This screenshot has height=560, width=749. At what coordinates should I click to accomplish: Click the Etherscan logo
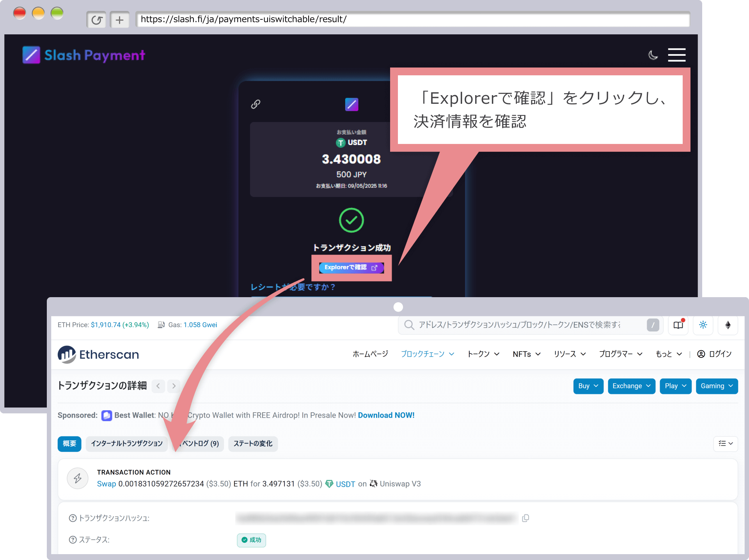pos(98,354)
